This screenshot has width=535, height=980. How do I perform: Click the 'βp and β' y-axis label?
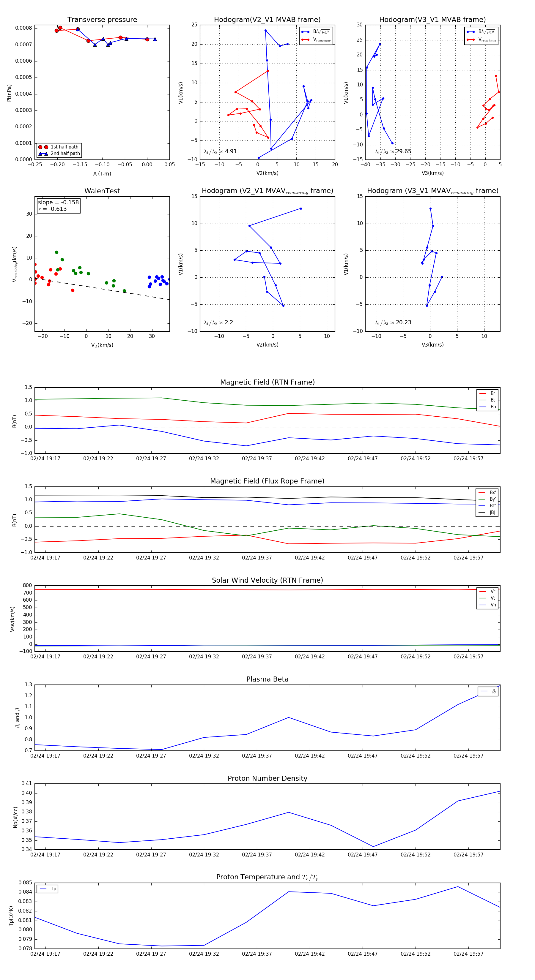17,718
